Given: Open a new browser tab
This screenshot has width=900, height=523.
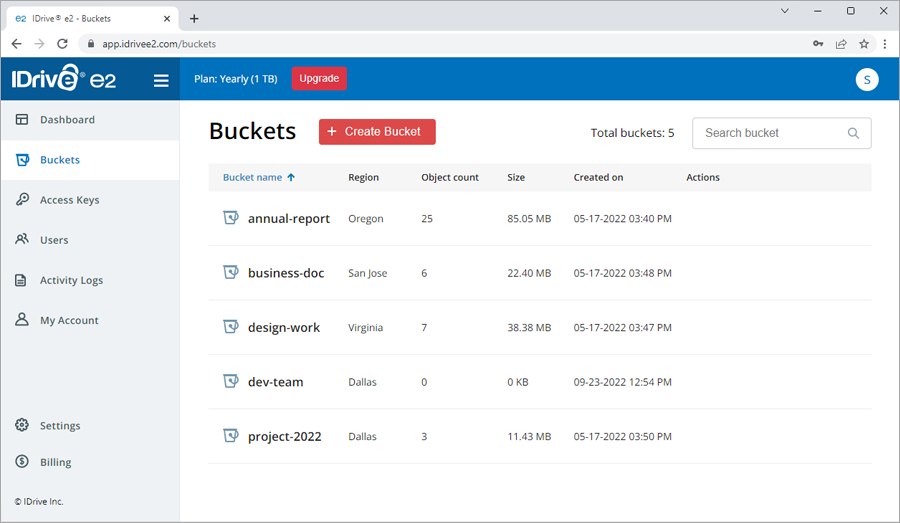Looking at the screenshot, I should [x=194, y=18].
